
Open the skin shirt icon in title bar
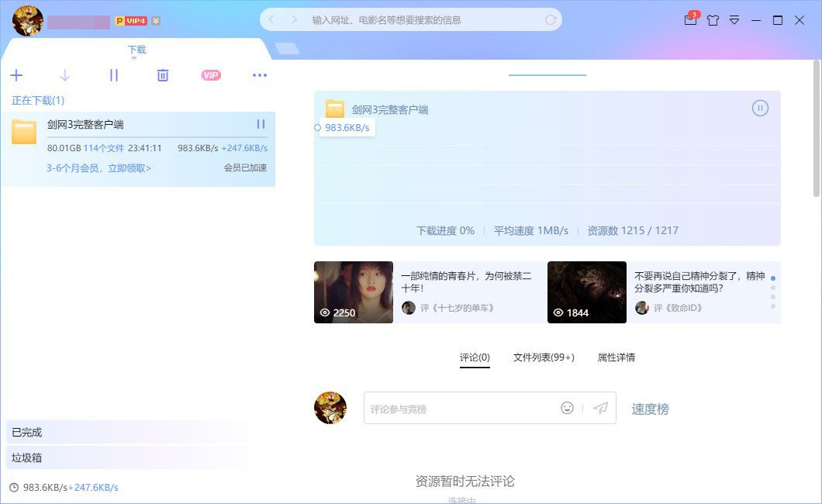coord(713,20)
